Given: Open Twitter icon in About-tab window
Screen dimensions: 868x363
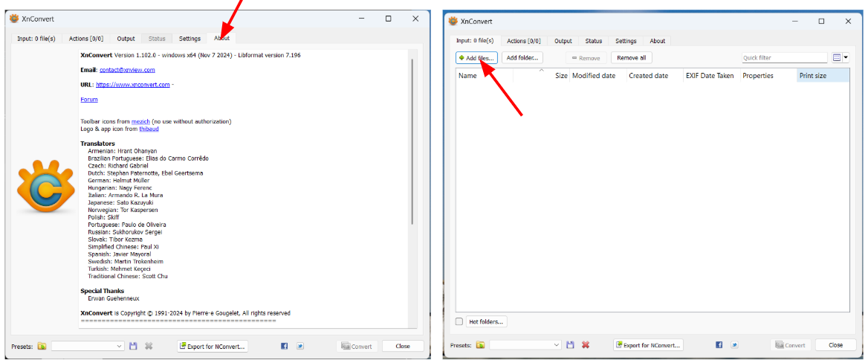Looking at the screenshot, I should pyautogui.click(x=300, y=347).
